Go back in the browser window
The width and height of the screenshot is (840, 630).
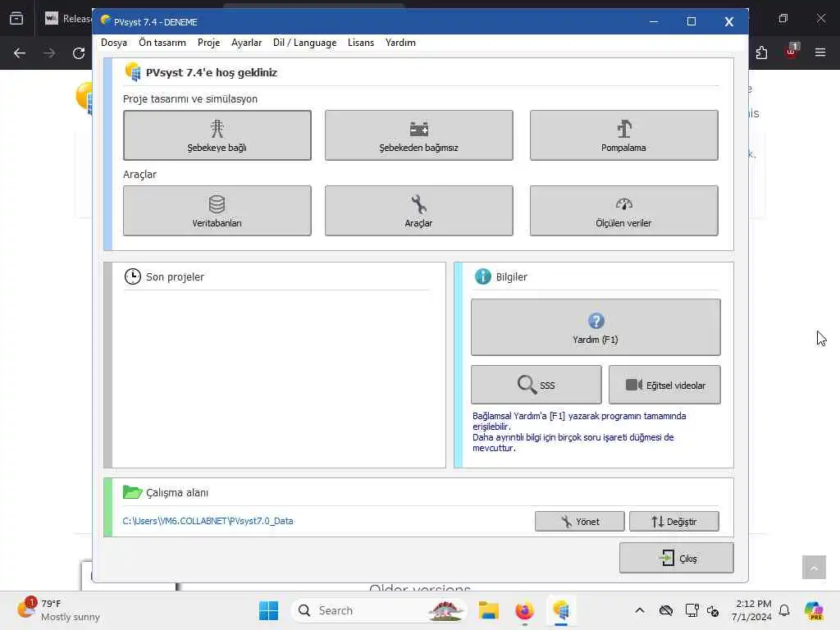(x=20, y=53)
